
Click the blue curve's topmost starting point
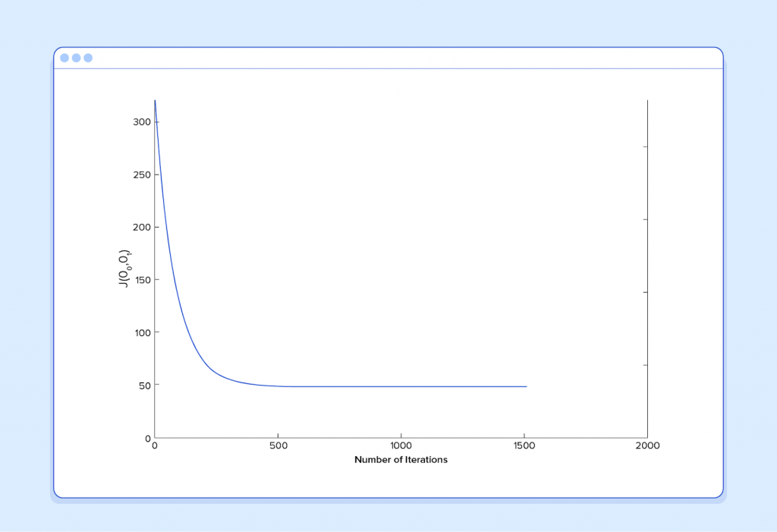tap(155, 101)
